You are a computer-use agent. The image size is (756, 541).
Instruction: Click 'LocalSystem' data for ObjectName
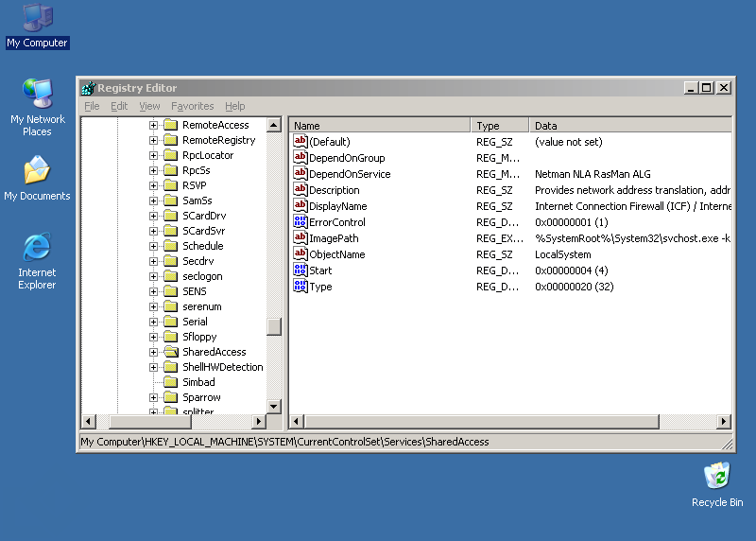562,254
